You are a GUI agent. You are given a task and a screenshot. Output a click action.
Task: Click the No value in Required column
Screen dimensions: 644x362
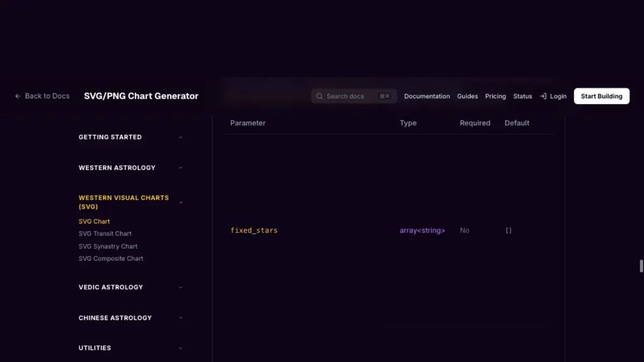(465, 231)
